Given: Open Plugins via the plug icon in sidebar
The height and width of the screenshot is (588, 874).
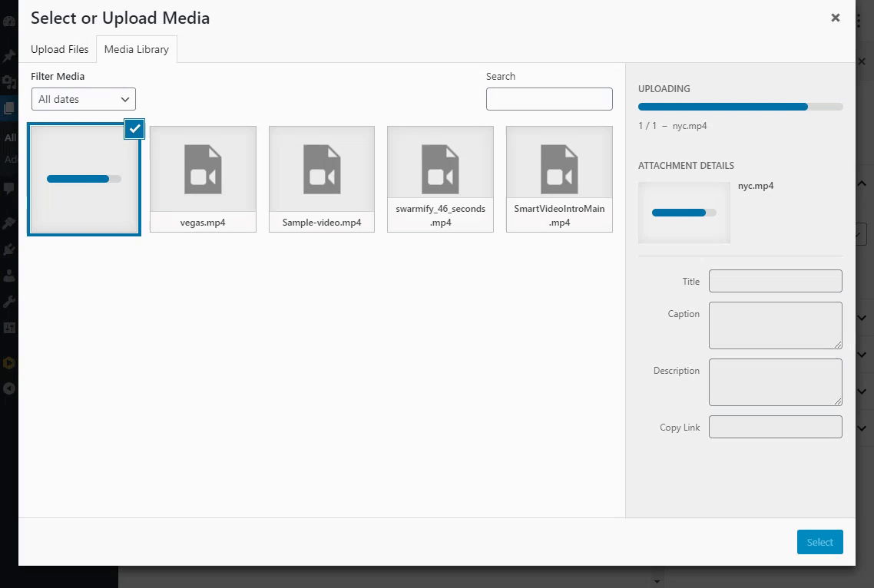Looking at the screenshot, I should [9, 249].
